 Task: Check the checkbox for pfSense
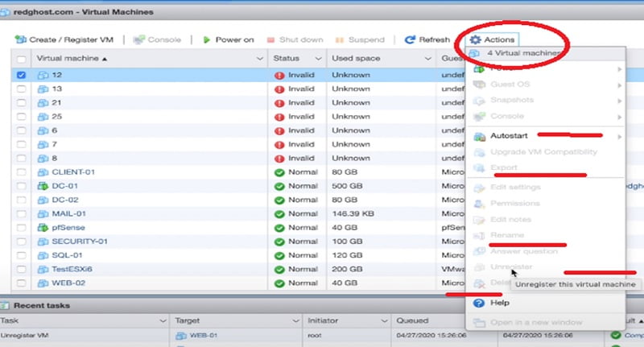(x=22, y=228)
